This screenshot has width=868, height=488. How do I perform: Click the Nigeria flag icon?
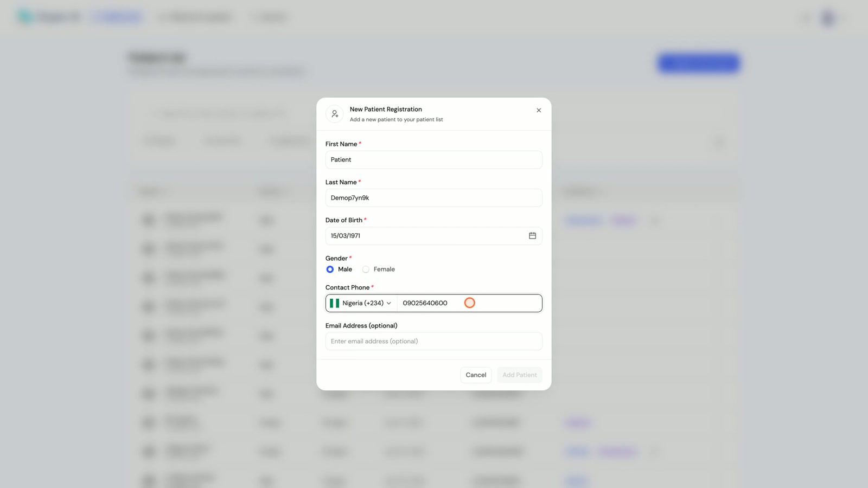click(x=335, y=303)
